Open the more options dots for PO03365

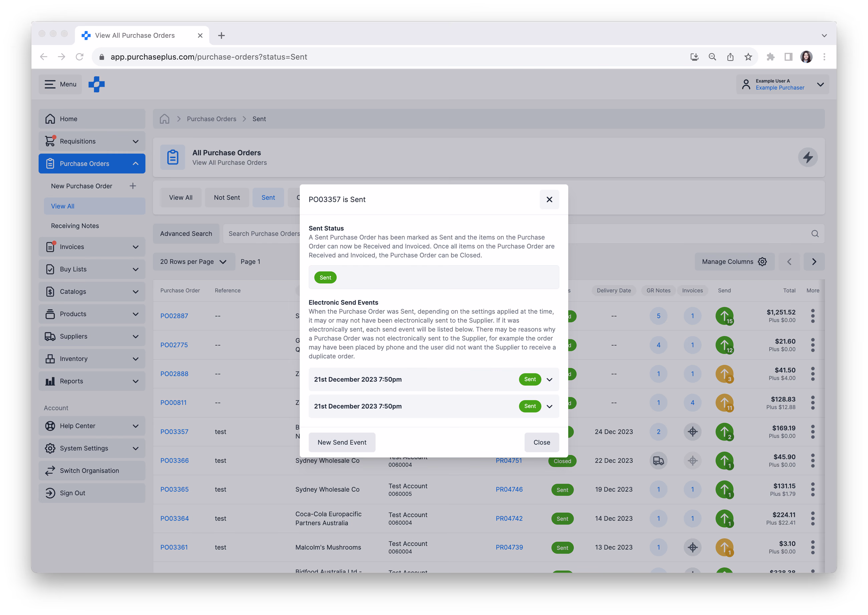pyautogui.click(x=812, y=489)
